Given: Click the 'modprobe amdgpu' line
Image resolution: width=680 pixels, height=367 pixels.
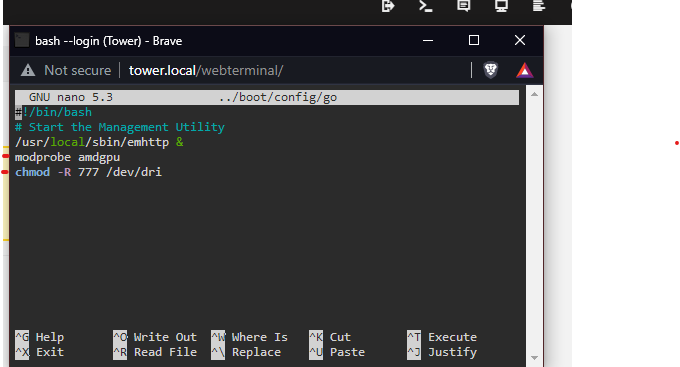Looking at the screenshot, I should (x=67, y=157).
